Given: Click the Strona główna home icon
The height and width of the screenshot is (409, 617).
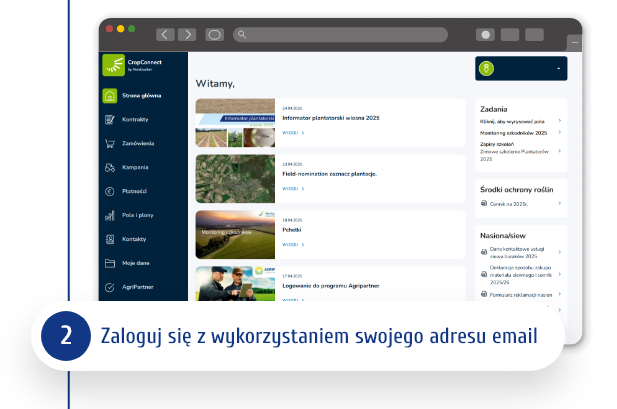Looking at the screenshot, I should point(110,96).
